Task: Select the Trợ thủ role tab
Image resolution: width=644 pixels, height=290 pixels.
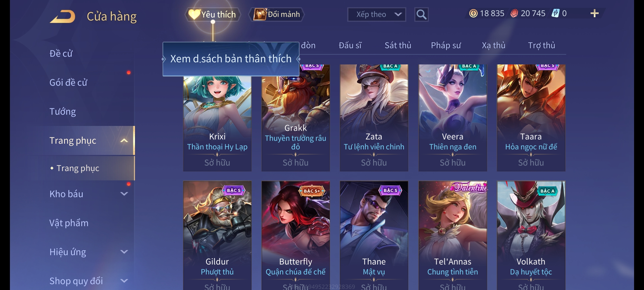Action: pos(541,45)
